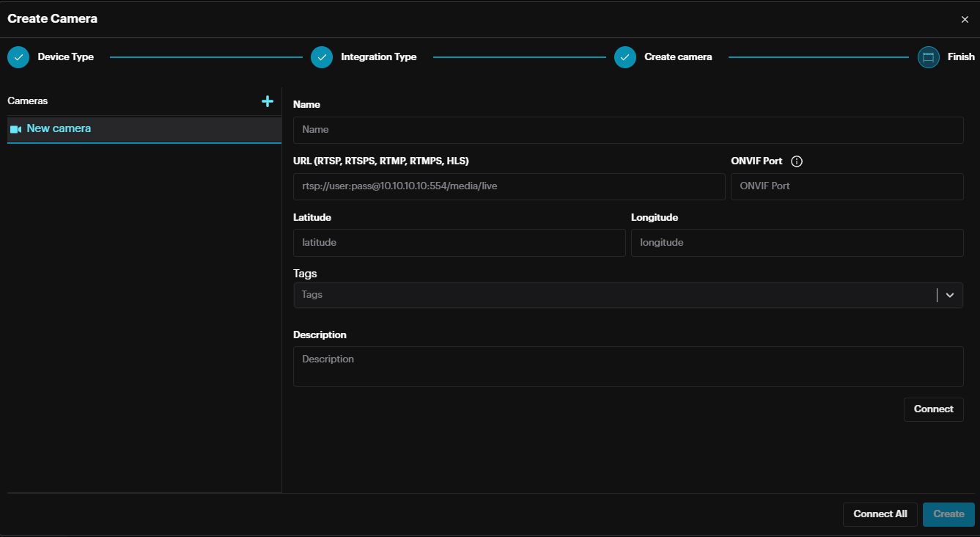The width and height of the screenshot is (980, 537).
Task: Click the Device Type step checkmark icon
Action: pos(18,57)
